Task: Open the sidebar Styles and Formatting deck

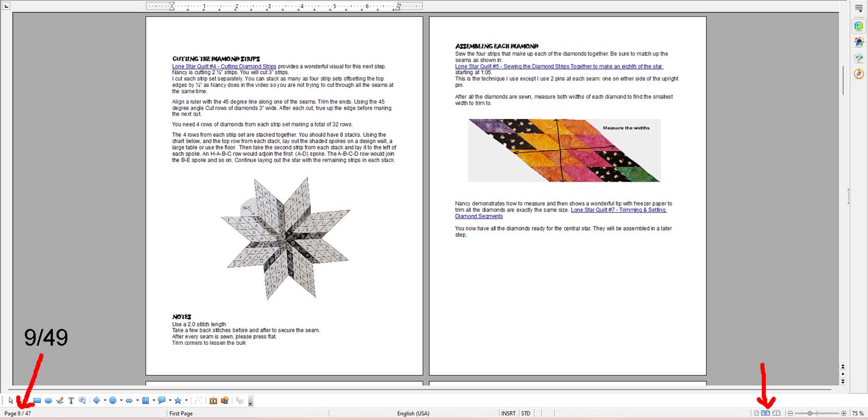Action: (858, 42)
